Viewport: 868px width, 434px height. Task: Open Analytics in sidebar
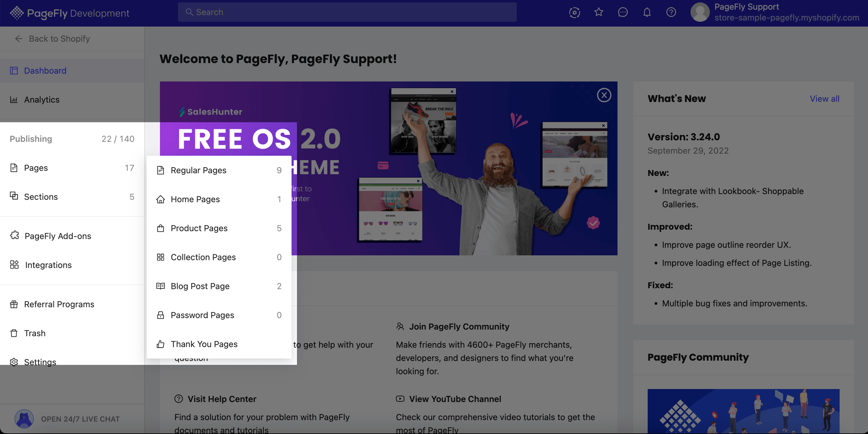point(72,100)
